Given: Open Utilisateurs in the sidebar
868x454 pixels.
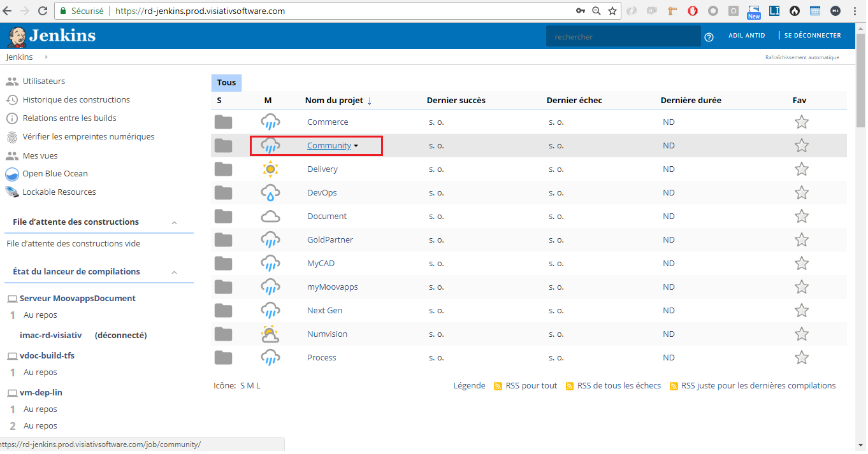Looking at the screenshot, I should 44,82.
